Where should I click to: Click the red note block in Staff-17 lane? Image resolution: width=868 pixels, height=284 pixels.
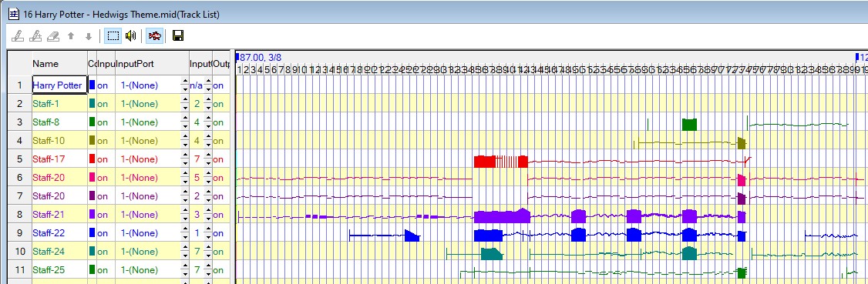pyautogui.click(x=484, y=162)
